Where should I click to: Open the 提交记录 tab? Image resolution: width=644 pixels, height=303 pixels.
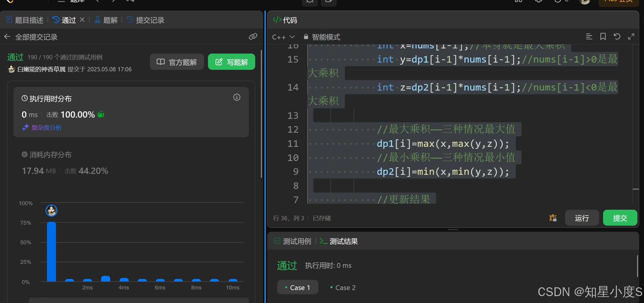click(146, 20)
